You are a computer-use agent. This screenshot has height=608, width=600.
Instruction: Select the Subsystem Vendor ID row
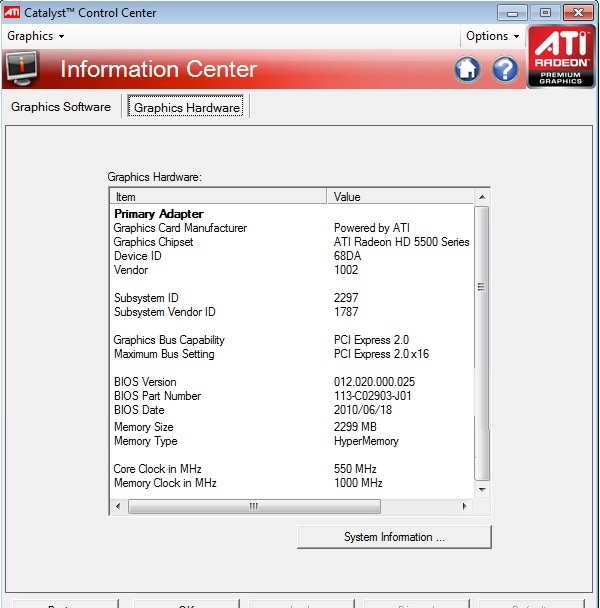tap(292, 311)
